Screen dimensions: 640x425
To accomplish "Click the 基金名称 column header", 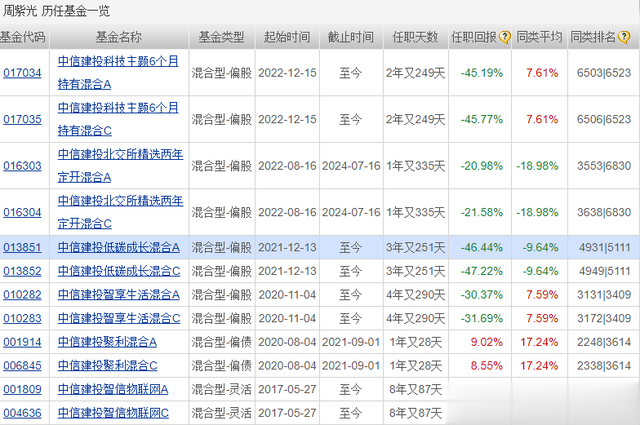I will pos(118,37).
